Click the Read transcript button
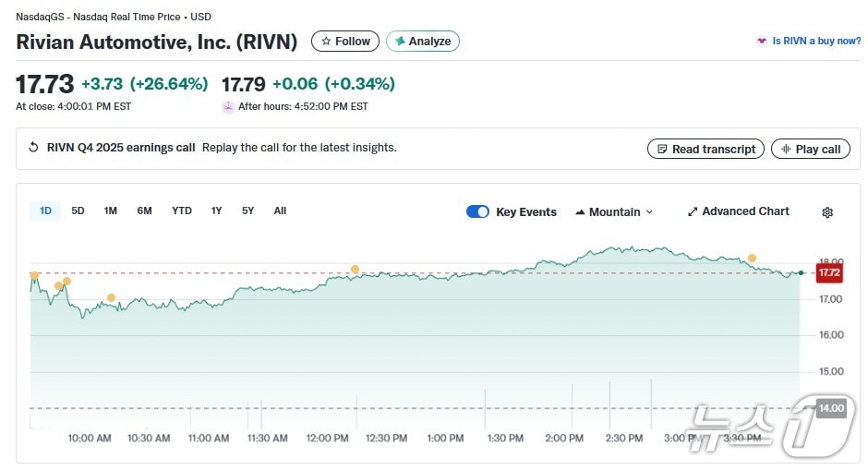Viewport: 868px width, 470px height. click(x=706, y=149)
